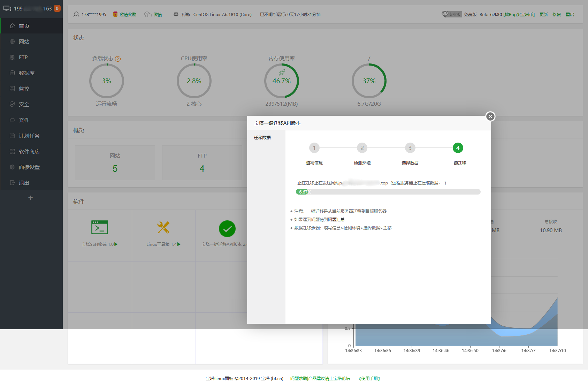Screen dimensions: 588x387
Task: Open the 宝塔一键迁移API版本 green check icon
Action: click(227, 229)
